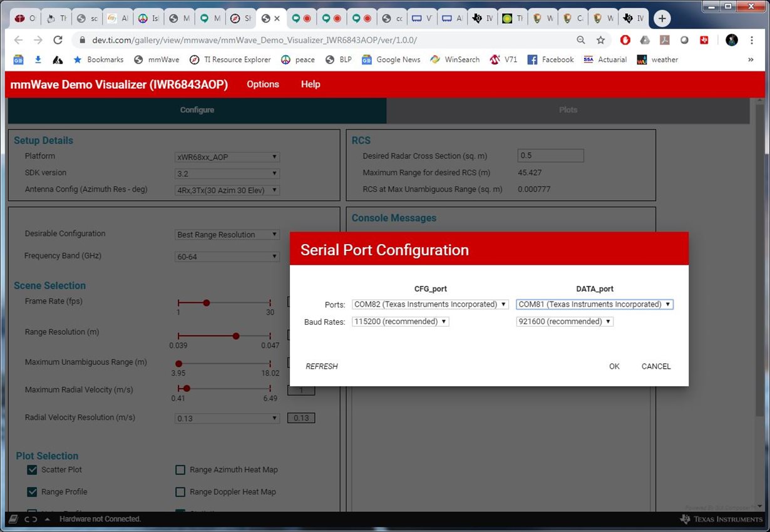This screenshot has height=532, width=770.
Task: Open the BLP bookmark
Action: pyautogui.click(x=339, y=59)
